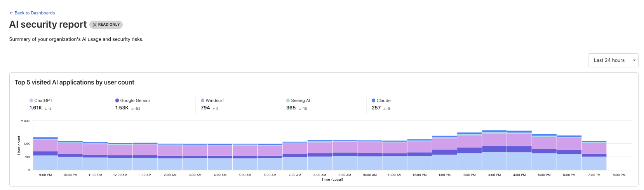Viewport: 644px width, 190px height.
Task: Click the up arrow beside Windsurf's change of 4
Action: [214, 109]
